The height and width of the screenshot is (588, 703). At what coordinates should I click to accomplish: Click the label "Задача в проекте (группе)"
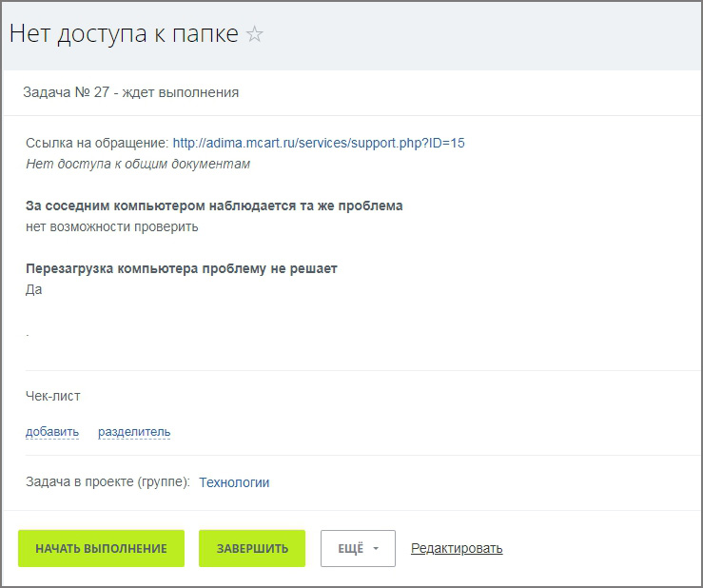[x=107, y=482]
